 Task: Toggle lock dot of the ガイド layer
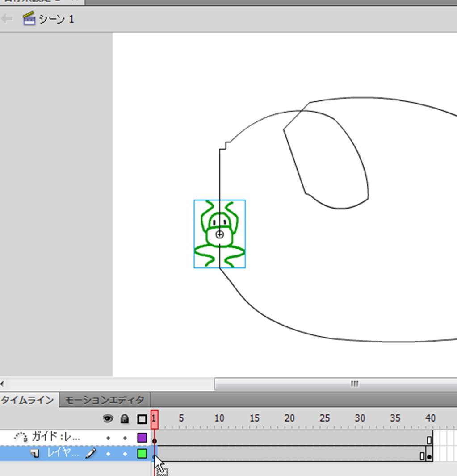click(x=125, y=438)
